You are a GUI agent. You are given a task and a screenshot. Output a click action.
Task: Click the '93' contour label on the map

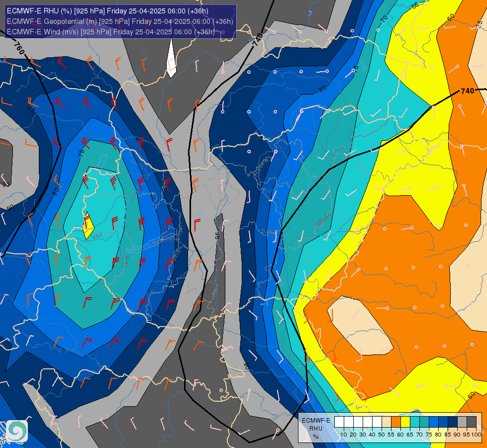click(6, 185)
